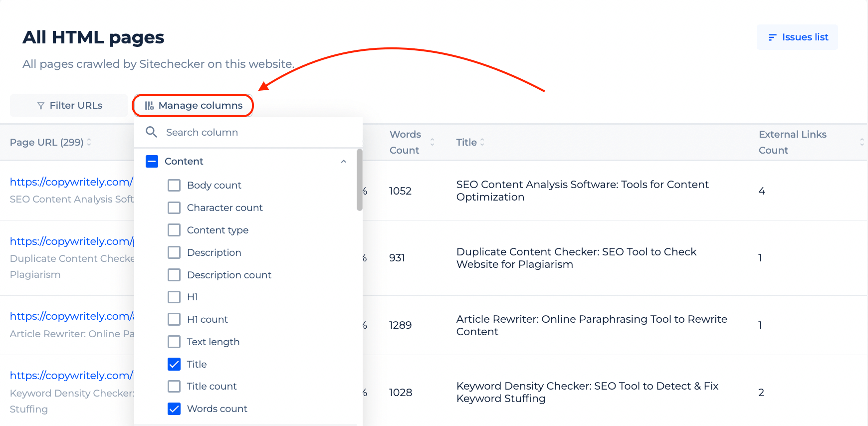Click the title 'SEO Content Analysis Software' cell
Viewport: 868px width, 426px height.
tap(582, 191)
